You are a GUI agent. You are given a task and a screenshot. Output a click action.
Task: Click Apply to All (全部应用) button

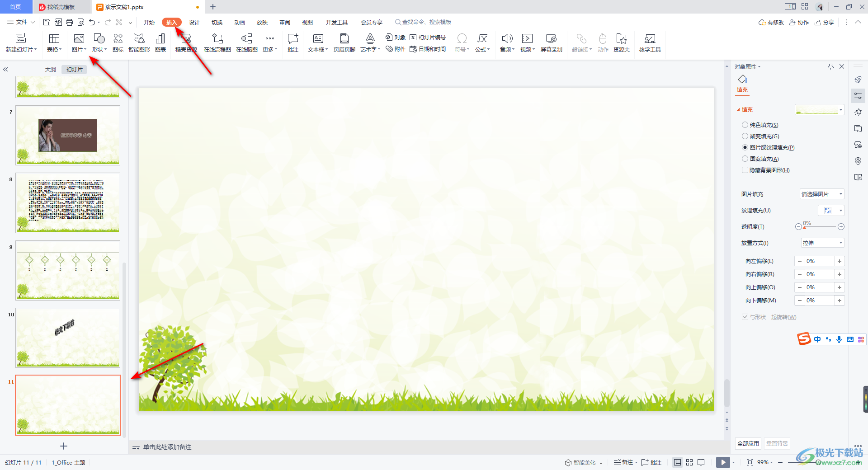click(x=748, y=443)
